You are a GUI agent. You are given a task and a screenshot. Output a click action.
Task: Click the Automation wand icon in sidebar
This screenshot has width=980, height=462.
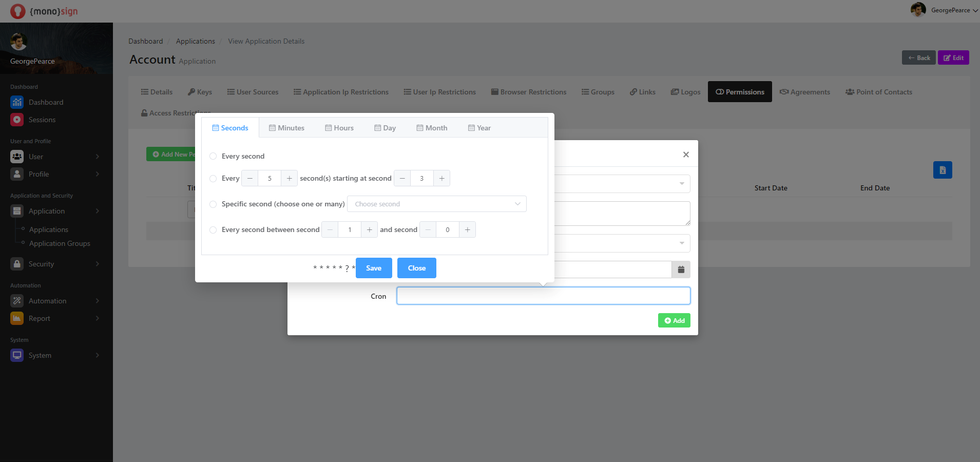[x=17, y=301]
